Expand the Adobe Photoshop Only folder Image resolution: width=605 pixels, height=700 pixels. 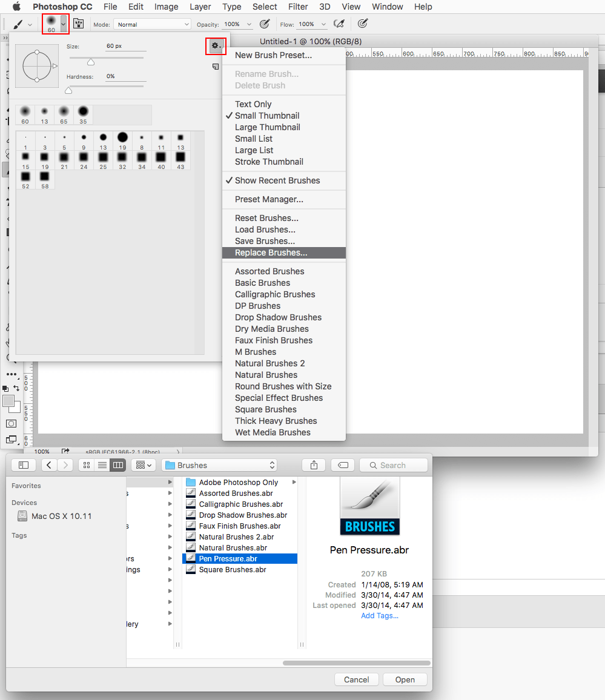294,482
